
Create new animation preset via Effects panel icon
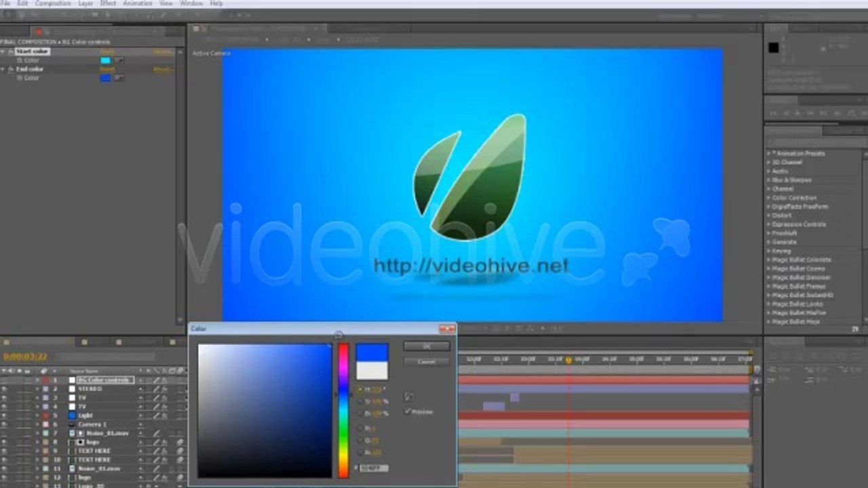pos(856,329)
